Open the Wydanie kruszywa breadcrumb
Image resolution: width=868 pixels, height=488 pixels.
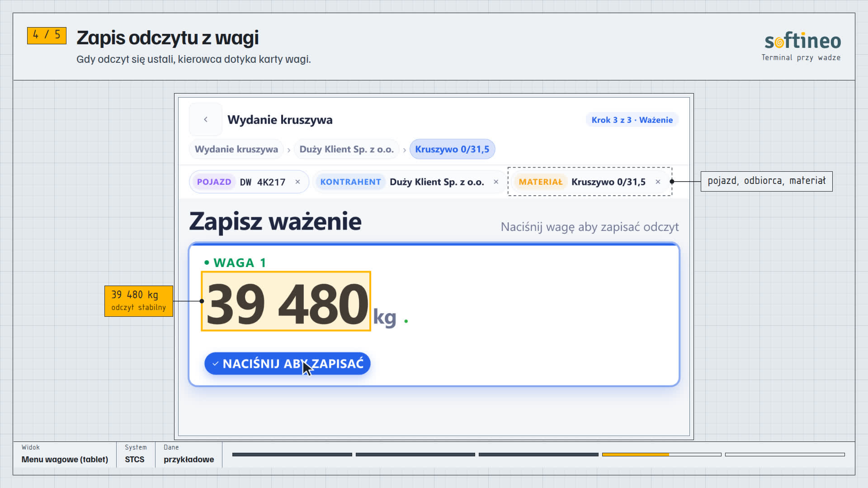point(236,149)
